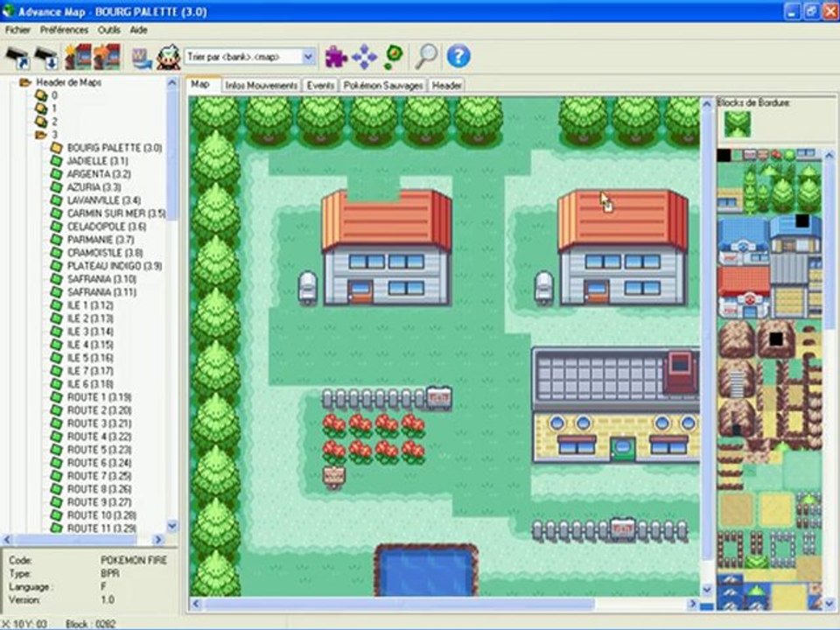Click the Save ROM toolbar icon
Image resolution: width=840 pixels, height=630 pixels.
[x=46, y=57]
